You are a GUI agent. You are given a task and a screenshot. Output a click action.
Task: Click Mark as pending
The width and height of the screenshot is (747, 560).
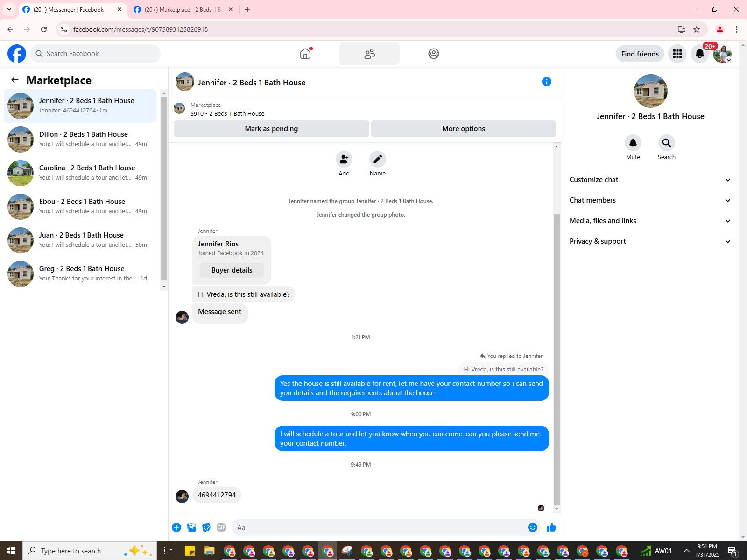271,129
